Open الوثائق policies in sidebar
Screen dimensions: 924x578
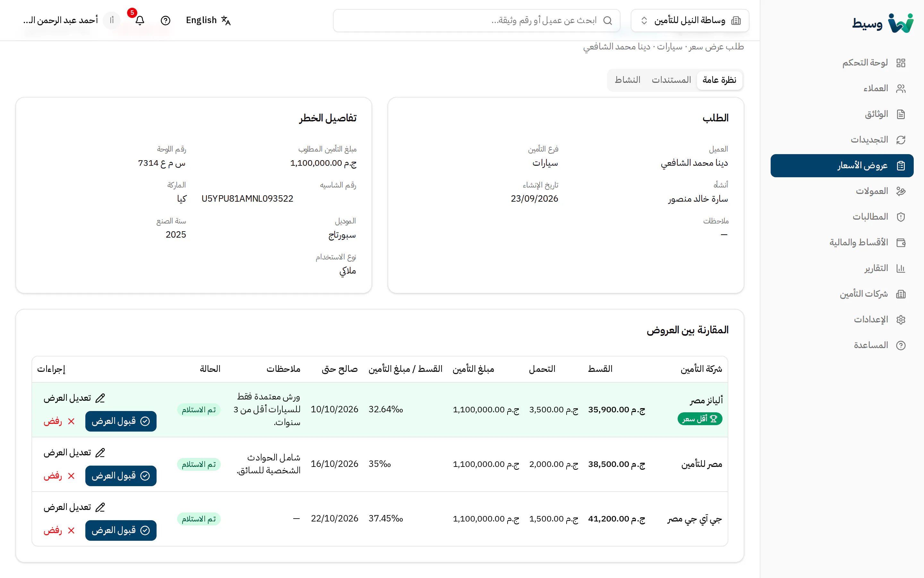coord(842,114)
